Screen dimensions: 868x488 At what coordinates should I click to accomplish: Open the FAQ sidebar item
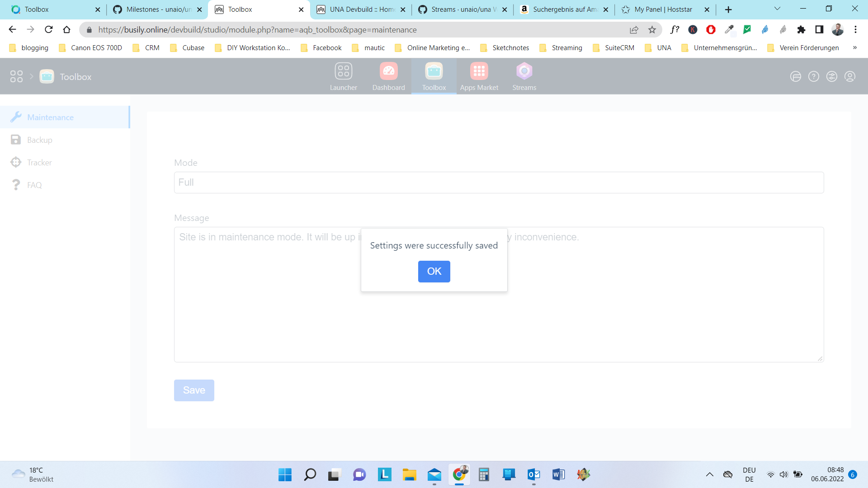point(34,185)
